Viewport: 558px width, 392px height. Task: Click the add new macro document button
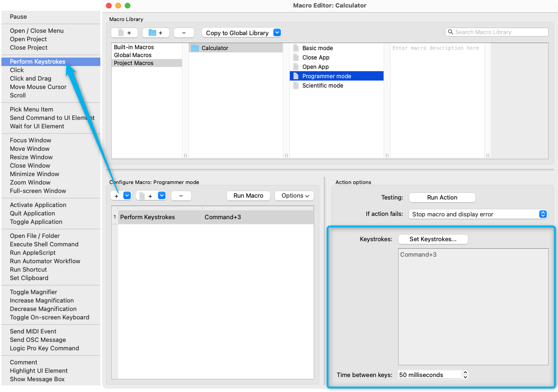tap(124, 33)
